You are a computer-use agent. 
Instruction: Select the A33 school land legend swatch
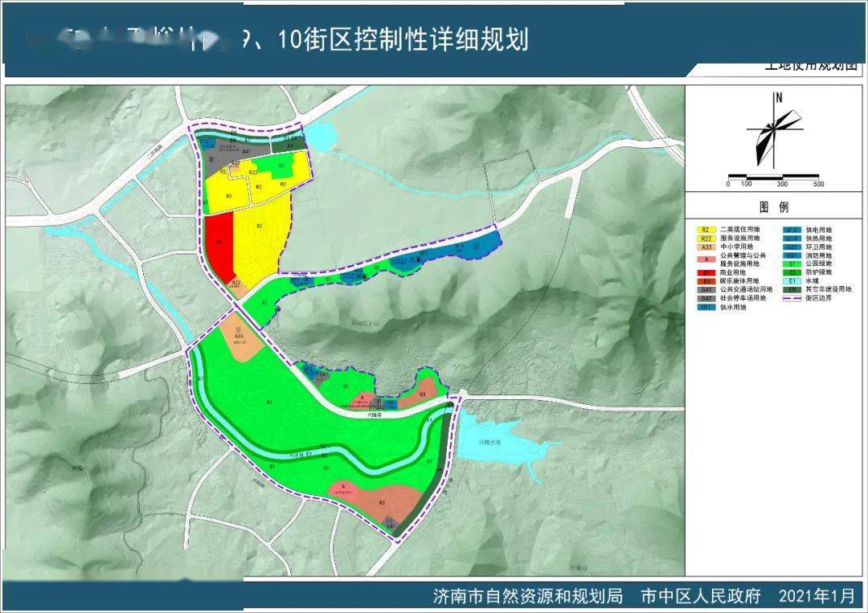(x=706, y=247)
